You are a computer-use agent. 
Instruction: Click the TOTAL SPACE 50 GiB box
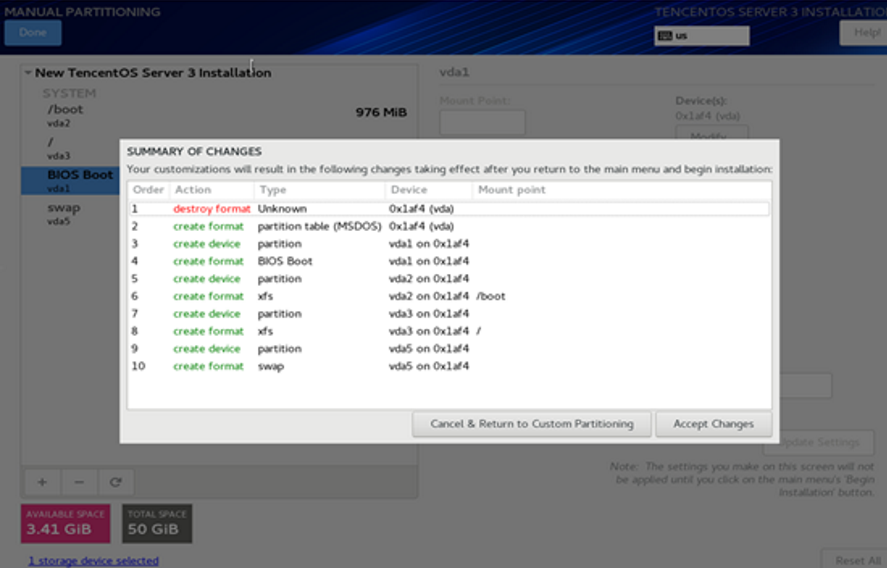coord(157,524)
